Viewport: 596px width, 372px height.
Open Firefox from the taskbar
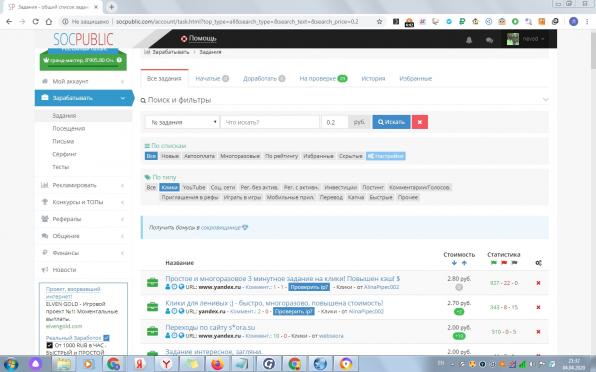[217, 364]
